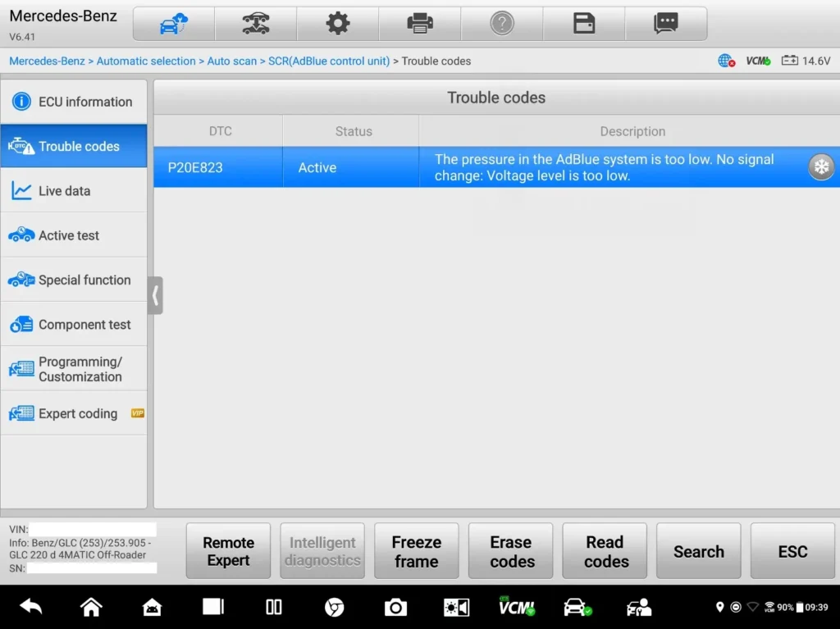840x629 pixels.
Task: Open the vehicle cloud update icon
Action: coord(174,24)
